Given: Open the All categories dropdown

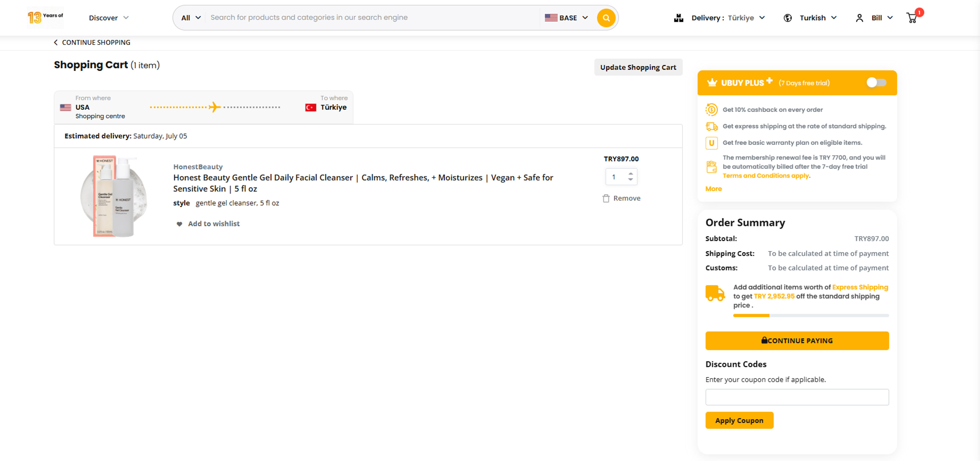Looking at the screenshot, I should (191, 18).
